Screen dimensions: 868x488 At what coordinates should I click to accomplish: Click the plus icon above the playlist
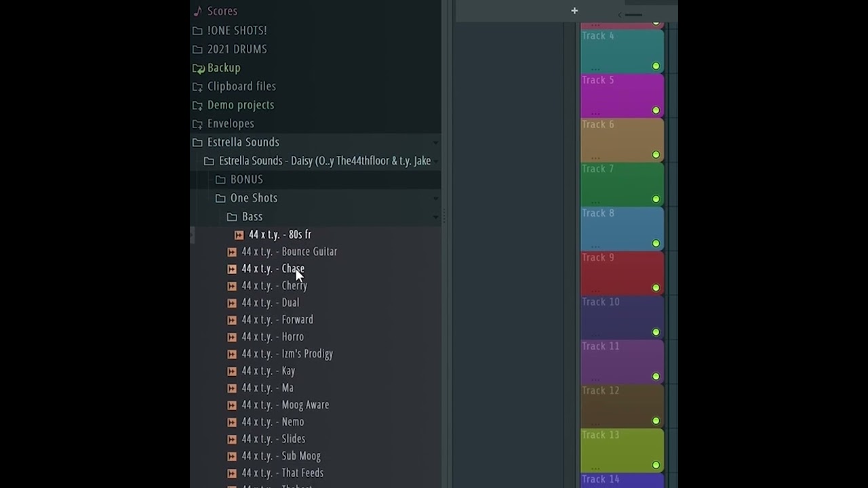click(574, 11)
